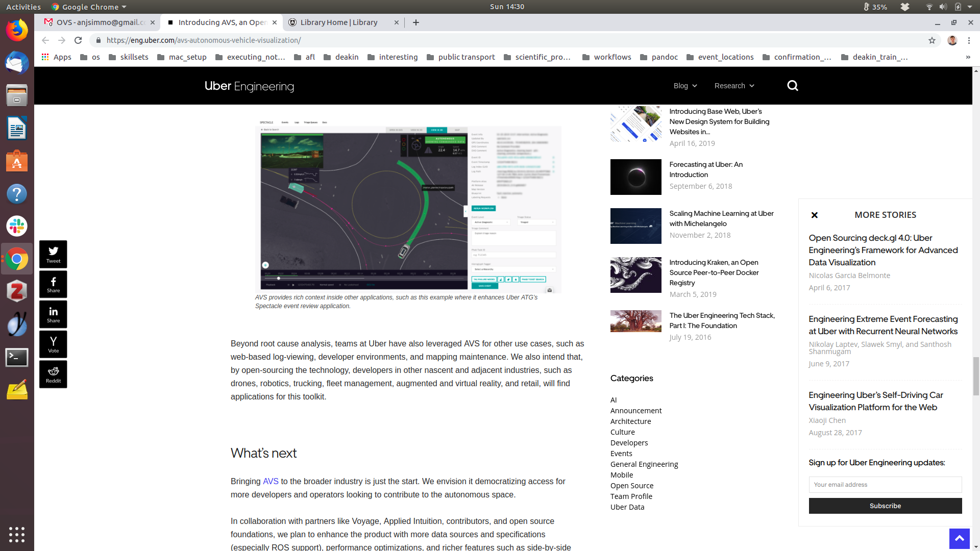Expand the Blog dropdown menu
Screen dimensions: 980x551
[x=685, y=86]
